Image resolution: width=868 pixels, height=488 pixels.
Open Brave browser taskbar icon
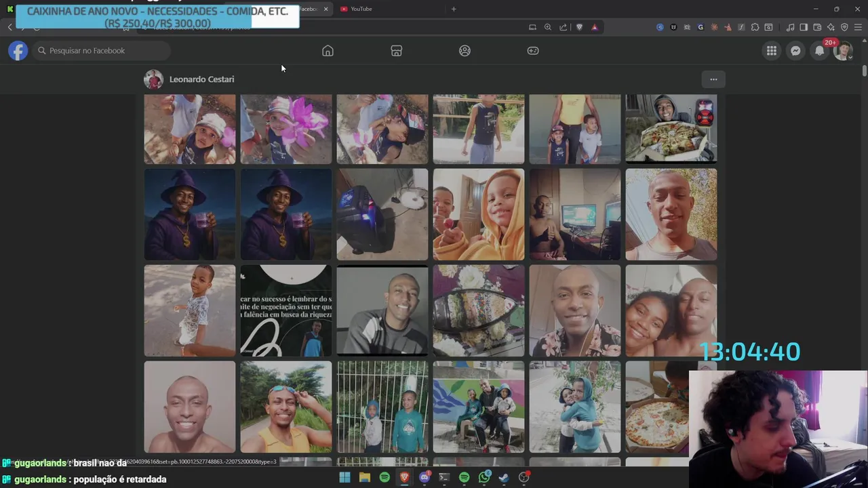point(404,478)
